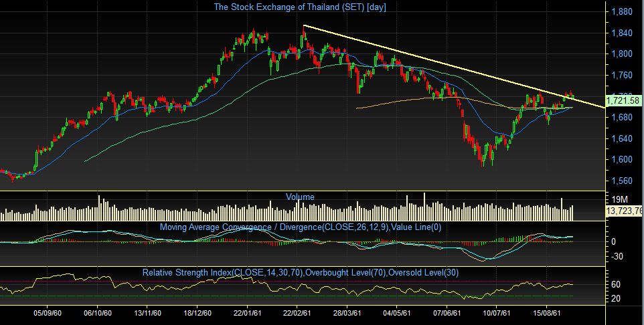The image size is (644, 325).
Task: Click the date label 10/07/61
Action: click(497, 313)
